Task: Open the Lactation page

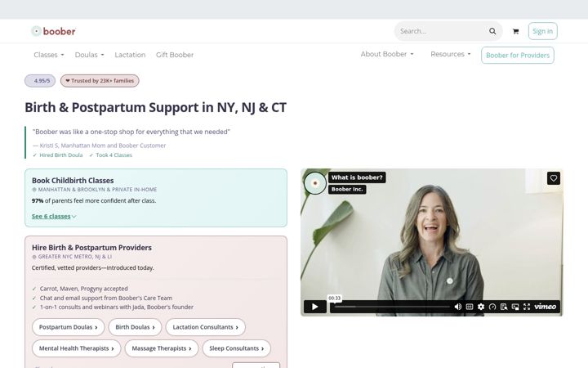Action: (130, 55)
